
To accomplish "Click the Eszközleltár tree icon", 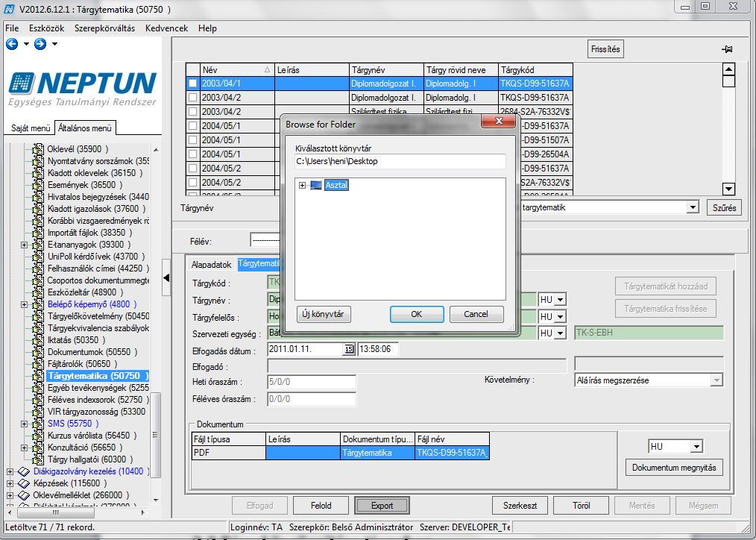I will (37, 292).
